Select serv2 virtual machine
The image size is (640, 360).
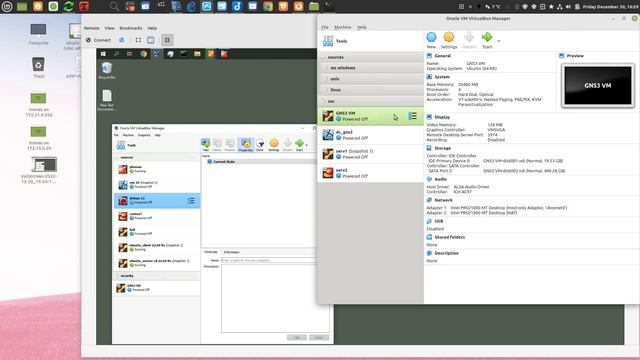pos(370,173)
